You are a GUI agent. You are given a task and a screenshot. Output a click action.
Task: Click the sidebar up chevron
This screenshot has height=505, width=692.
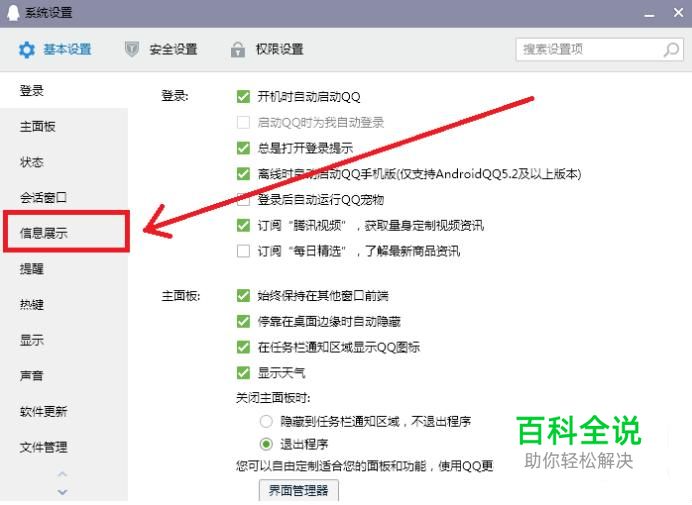(63, 474)
